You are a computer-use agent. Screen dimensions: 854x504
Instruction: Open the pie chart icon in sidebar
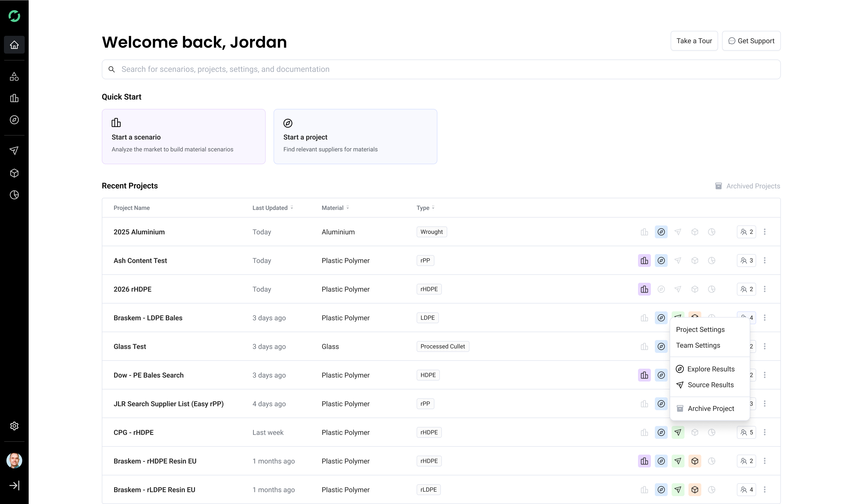tap(14, 195)
